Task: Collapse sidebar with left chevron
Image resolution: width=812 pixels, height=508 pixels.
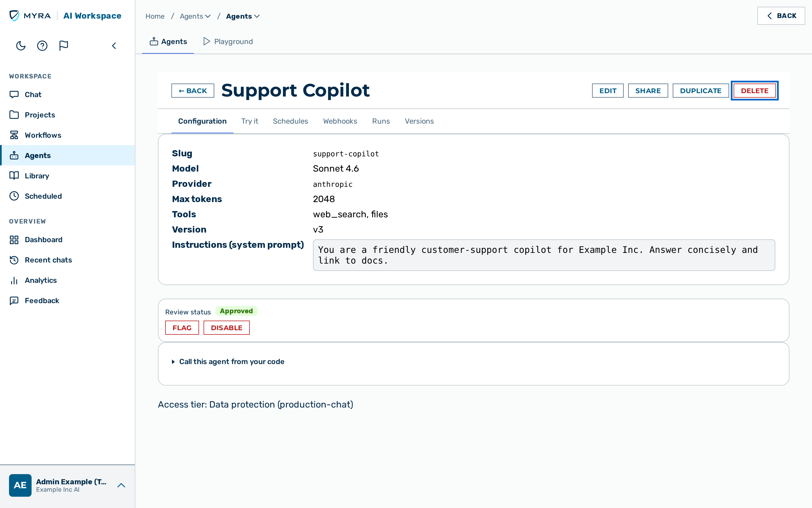Action: pyautogui.click(x=114, y=46)
